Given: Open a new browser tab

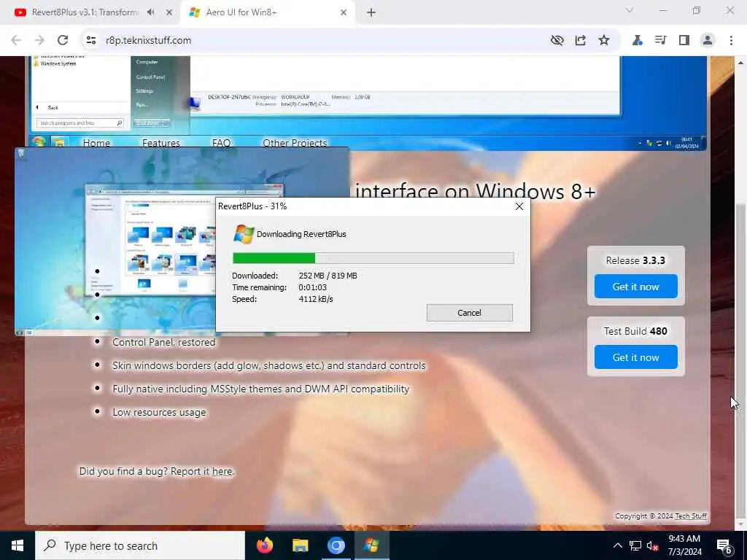Looking at the screenshot, I should [x=371, y=13].
